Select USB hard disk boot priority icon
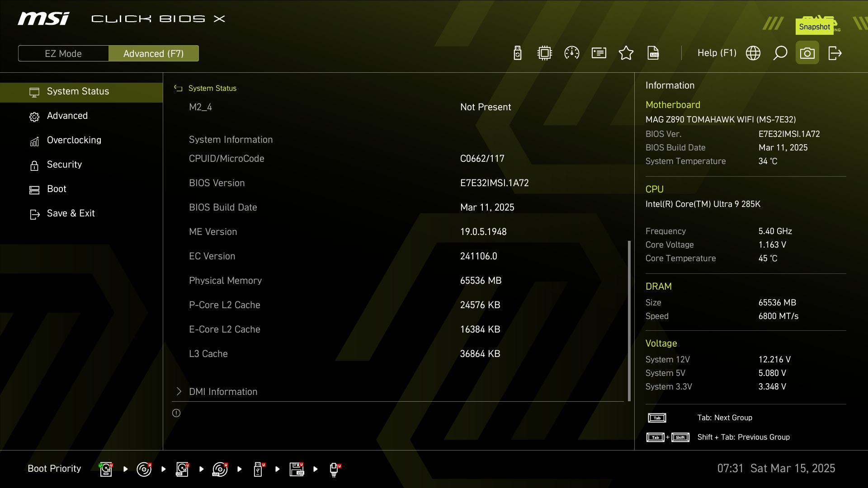Screen dimensions: 868x488 [x=182, y=469]
